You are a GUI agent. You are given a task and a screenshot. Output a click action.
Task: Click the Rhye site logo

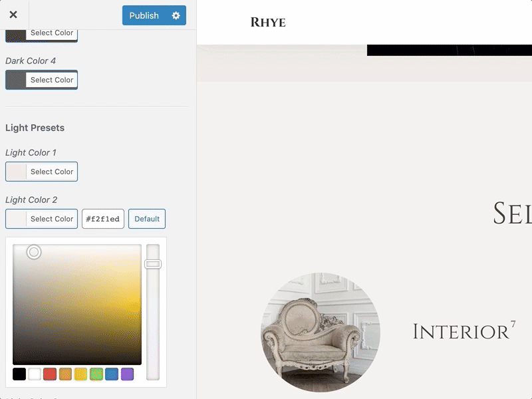(268, 23)
